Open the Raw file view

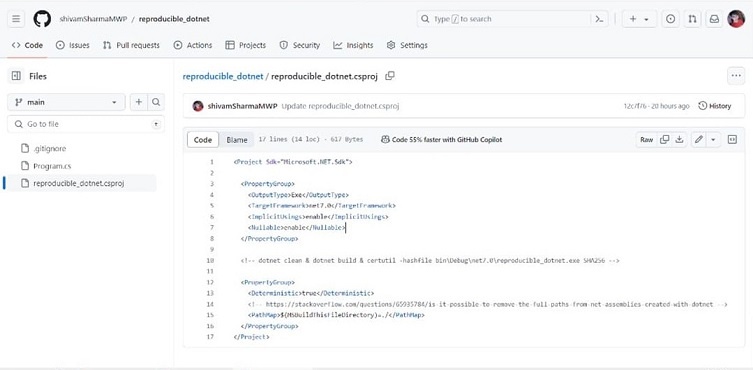646,139
